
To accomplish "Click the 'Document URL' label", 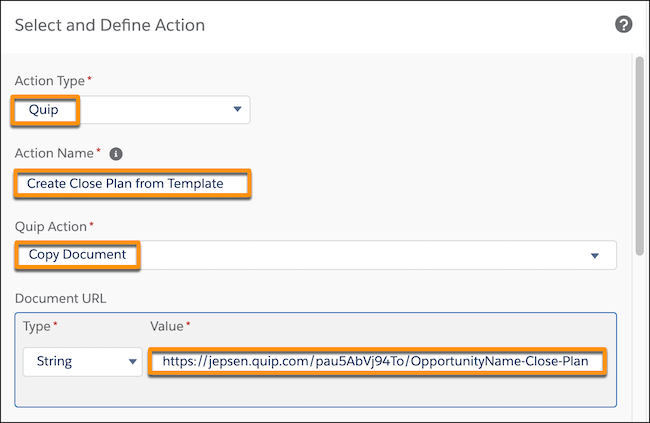I will coord(61,299).
